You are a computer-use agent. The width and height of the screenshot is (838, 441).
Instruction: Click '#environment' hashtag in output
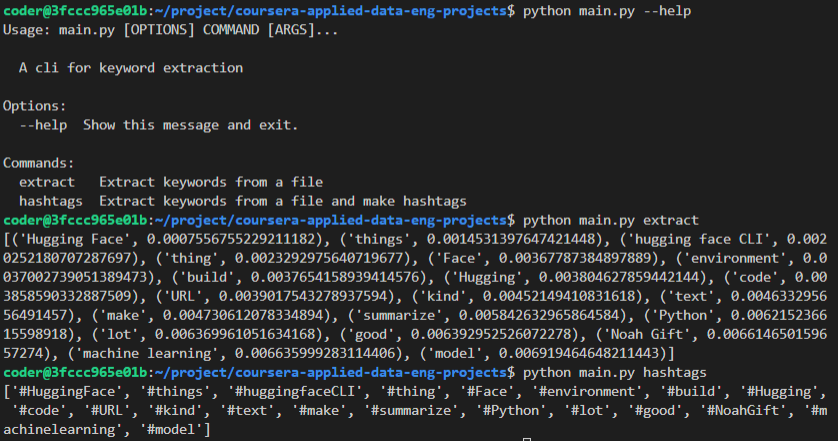587,392
